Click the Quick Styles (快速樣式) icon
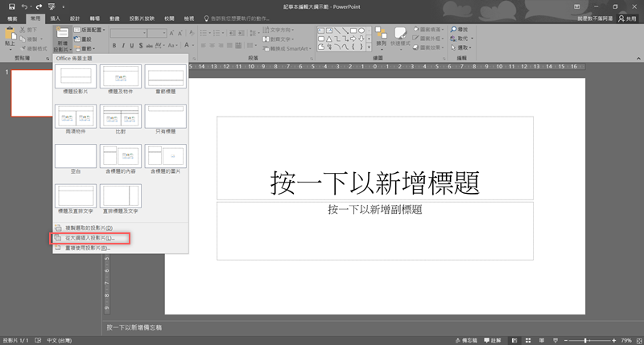This screenshot has width=644, height=345. (399, 35)
